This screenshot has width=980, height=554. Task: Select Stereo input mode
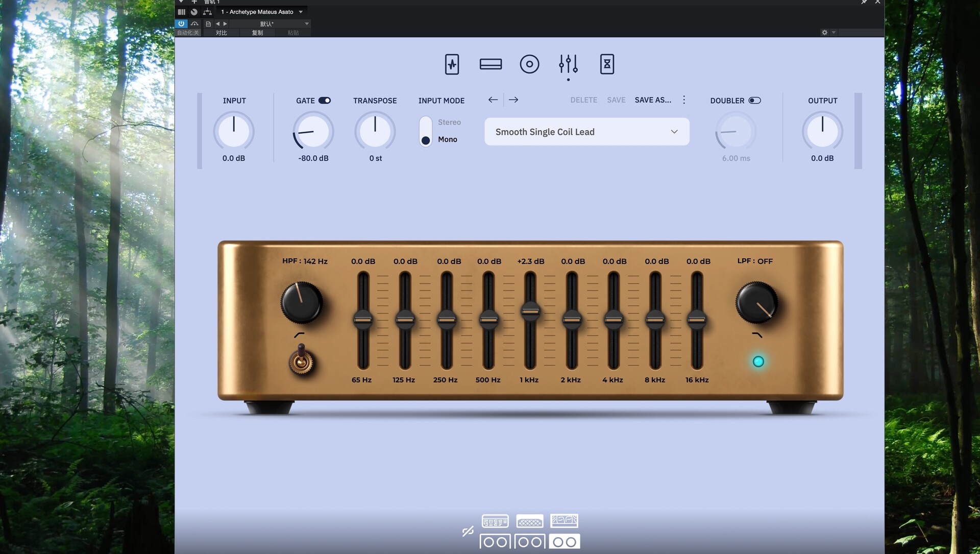449,123
